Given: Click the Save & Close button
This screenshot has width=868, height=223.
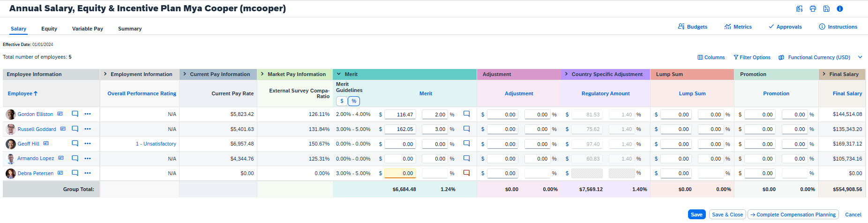Looking at the screenshot, I should tap(727, 215).
